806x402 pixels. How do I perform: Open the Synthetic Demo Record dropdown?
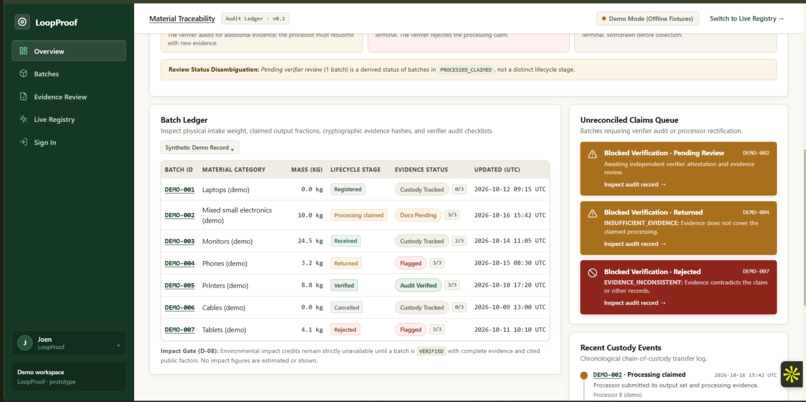(199, 148)
